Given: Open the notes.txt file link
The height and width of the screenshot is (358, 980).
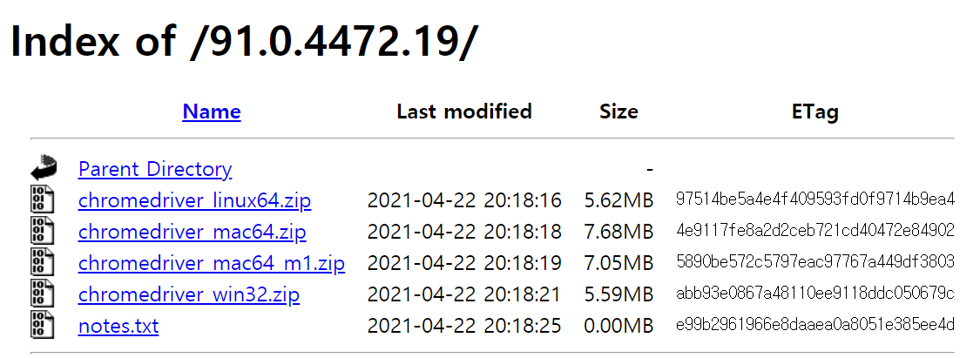Looking at the screenshot, I should pos(118,326).
